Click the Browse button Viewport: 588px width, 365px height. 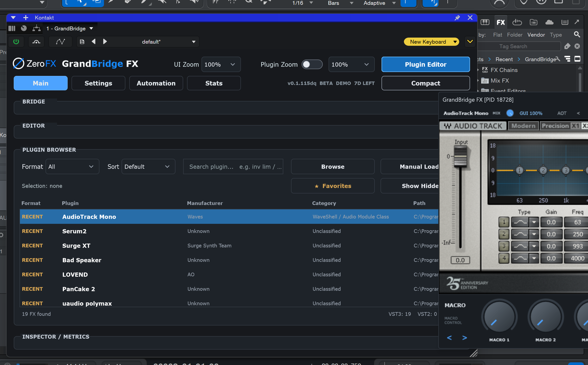pos(333,166)
